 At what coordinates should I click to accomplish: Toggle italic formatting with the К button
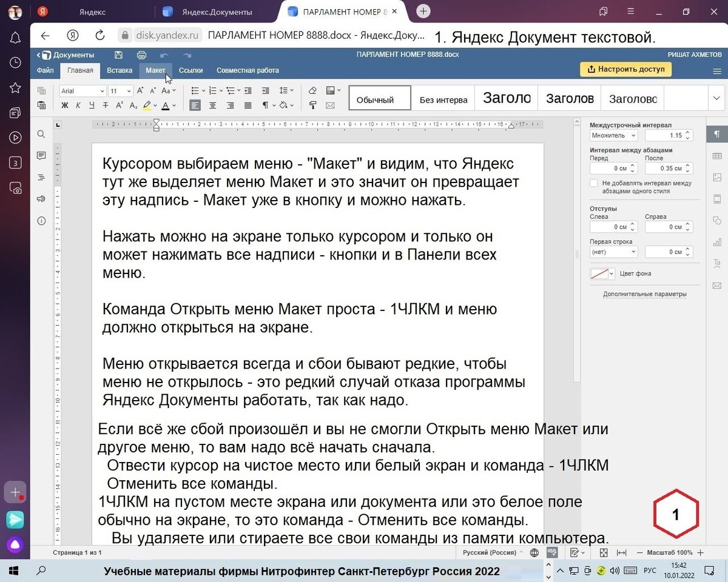[78, 105]
